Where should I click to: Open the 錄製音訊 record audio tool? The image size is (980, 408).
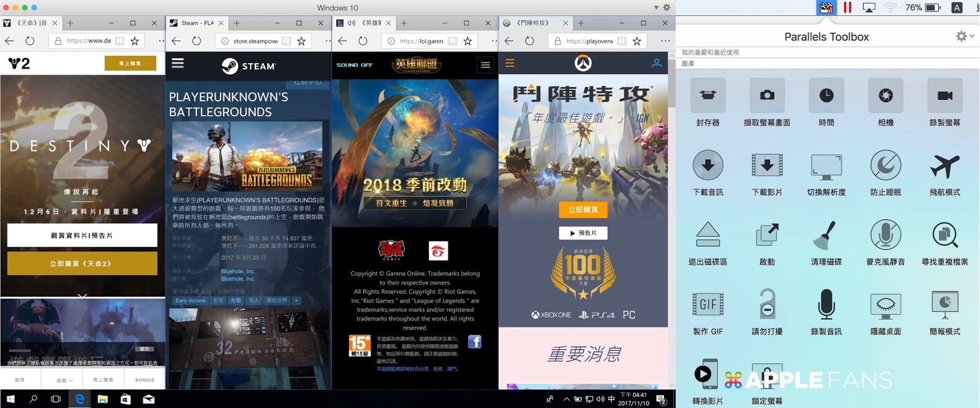(x=826, y=304)
